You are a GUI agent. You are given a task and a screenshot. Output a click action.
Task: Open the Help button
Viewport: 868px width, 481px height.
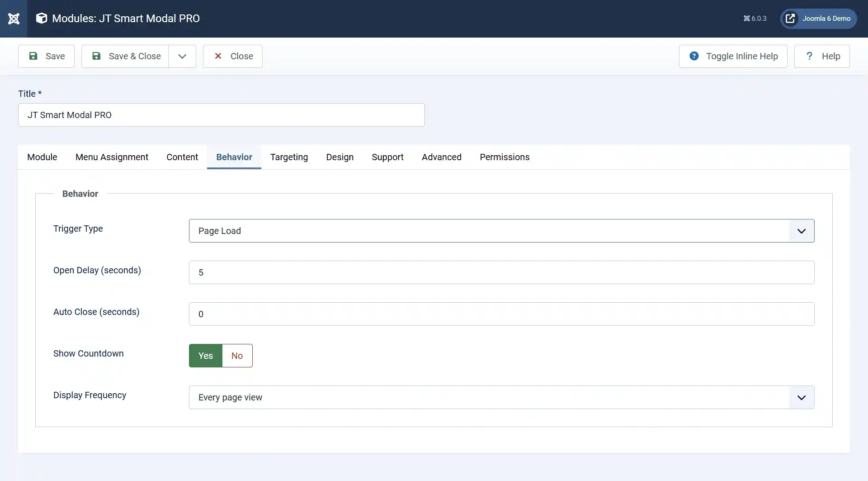(x=822, y=56)
